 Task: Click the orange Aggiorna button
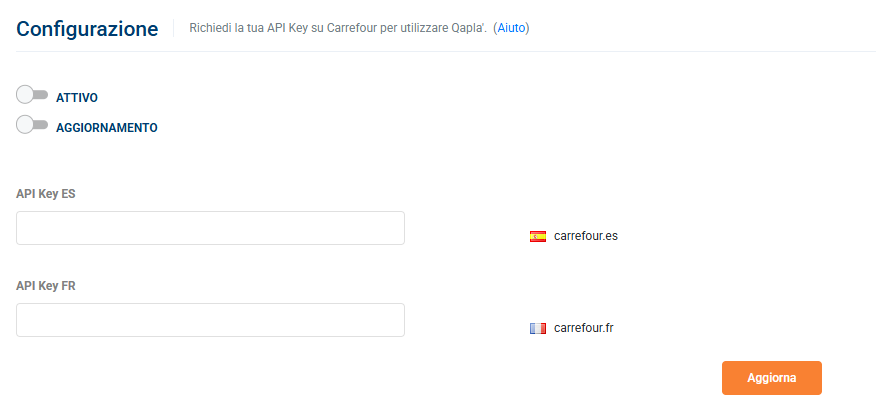point(772,378)
